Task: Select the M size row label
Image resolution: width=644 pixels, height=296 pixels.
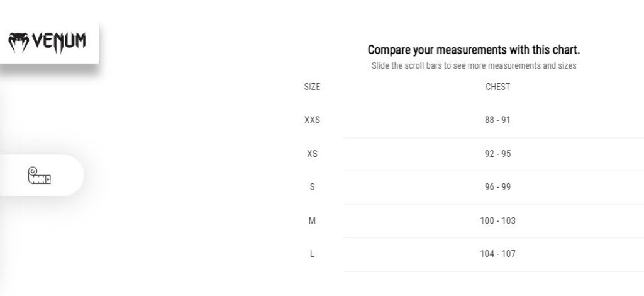Action: click(312, 220)
